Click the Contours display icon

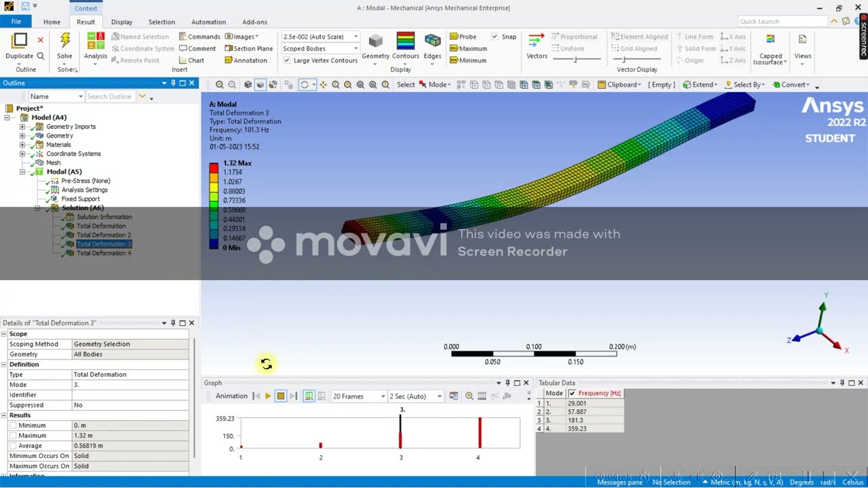point(406,40)
